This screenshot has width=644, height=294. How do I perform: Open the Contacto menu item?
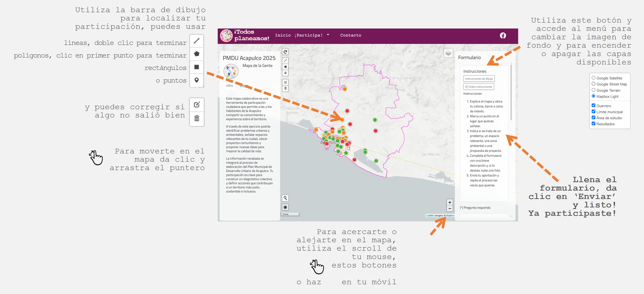[x=350, y=35]
